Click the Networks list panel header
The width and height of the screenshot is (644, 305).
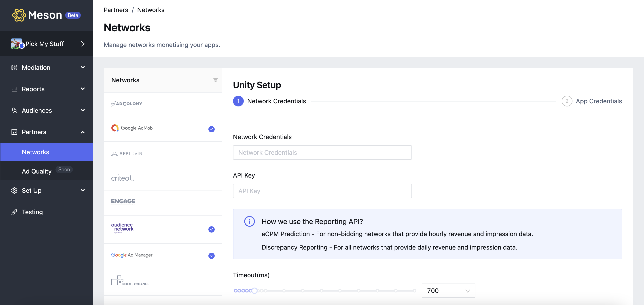point(163,80)
